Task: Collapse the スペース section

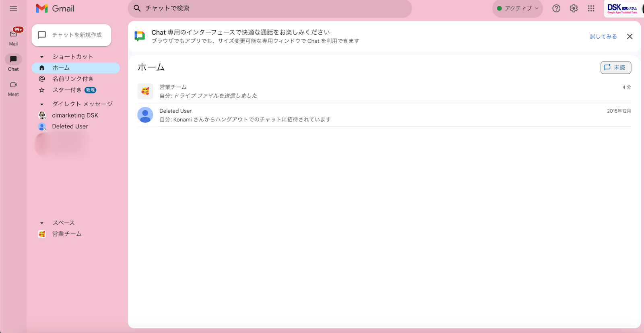Action: (x=42, y=223)
